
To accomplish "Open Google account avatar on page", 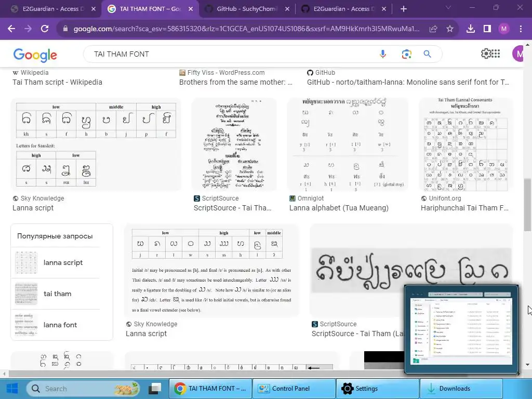I will tap(519, 54).
